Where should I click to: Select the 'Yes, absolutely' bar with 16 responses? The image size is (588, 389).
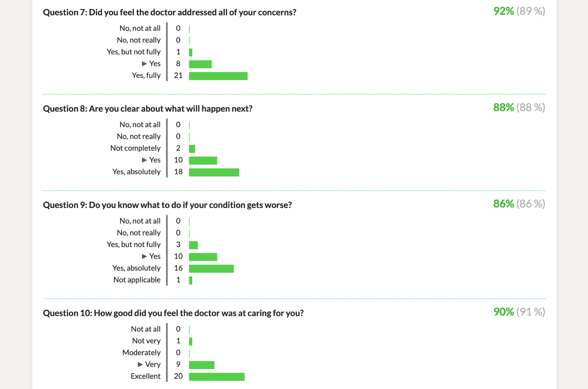pyautogui.click(x=211, y=269)
